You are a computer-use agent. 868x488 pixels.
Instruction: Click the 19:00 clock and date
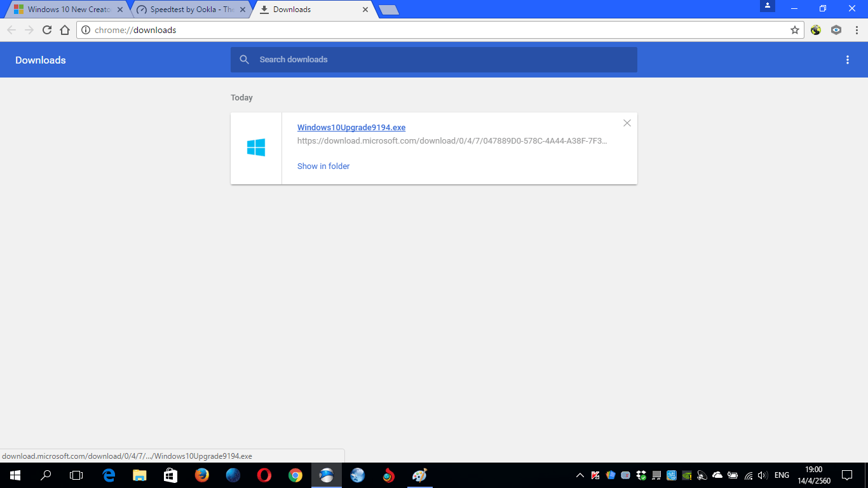click(x=813, y=475)
